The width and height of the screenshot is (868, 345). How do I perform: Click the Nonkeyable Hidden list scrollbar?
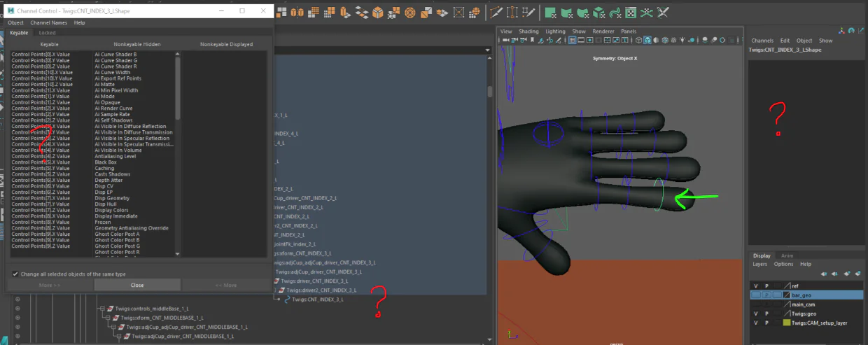point(178,87)
